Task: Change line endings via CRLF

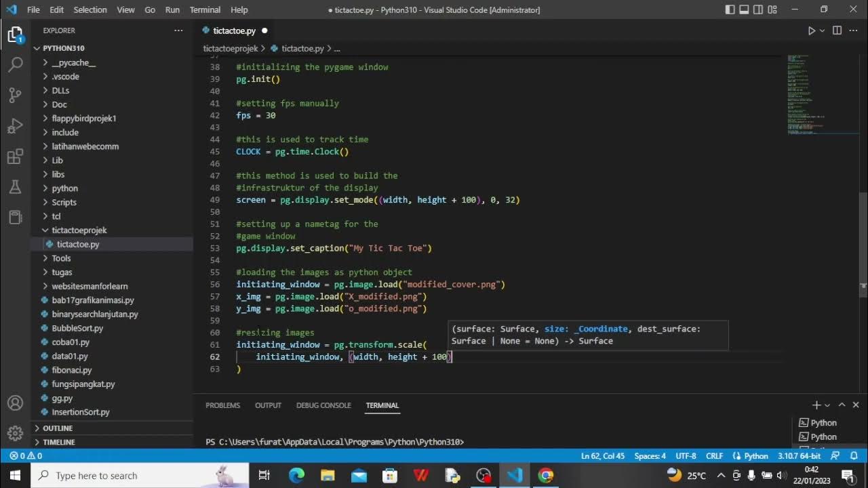Action: pos(714,456)
